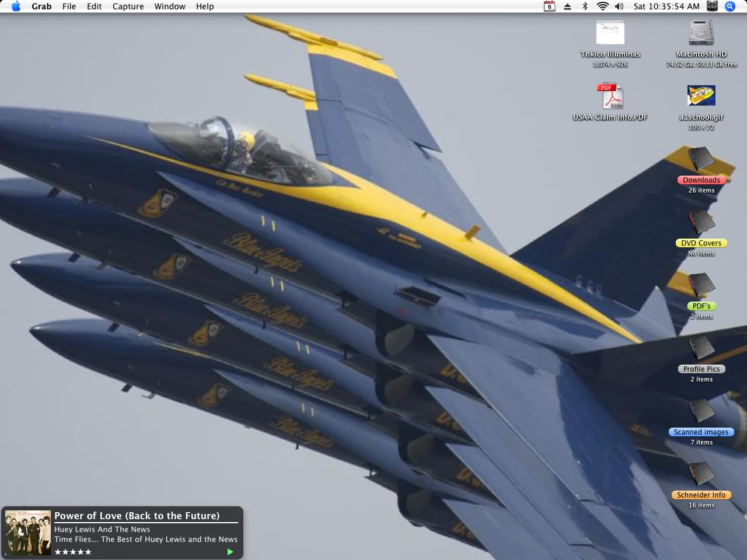Click the iCal date menu bar icon
This screenshot has width=747, height=560.
549,6
